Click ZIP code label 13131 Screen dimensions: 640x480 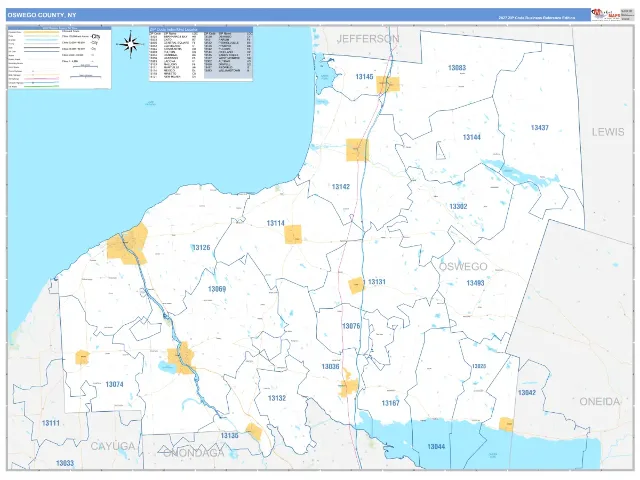[x=377, y=282]
